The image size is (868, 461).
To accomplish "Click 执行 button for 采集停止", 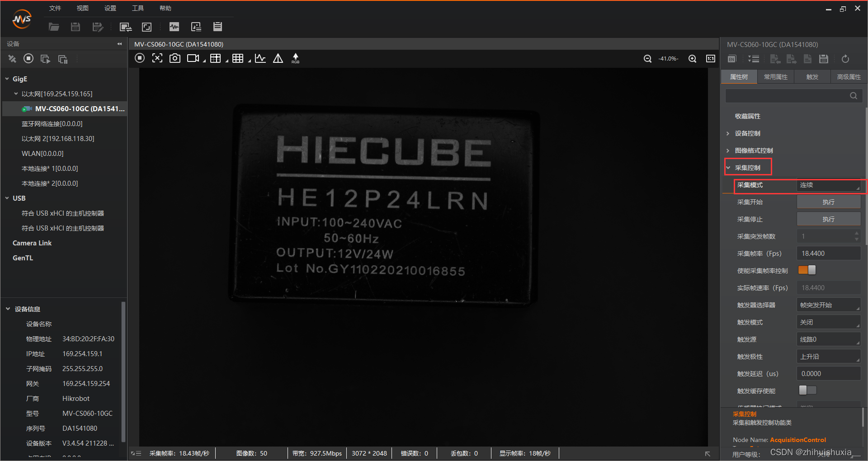I will [829, 219].
